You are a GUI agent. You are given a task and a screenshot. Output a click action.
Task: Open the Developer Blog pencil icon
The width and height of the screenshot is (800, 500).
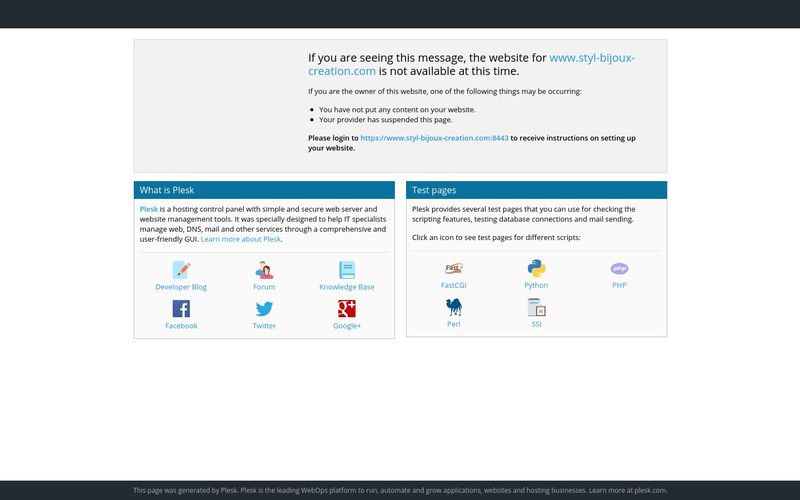[x=181, y=270]
